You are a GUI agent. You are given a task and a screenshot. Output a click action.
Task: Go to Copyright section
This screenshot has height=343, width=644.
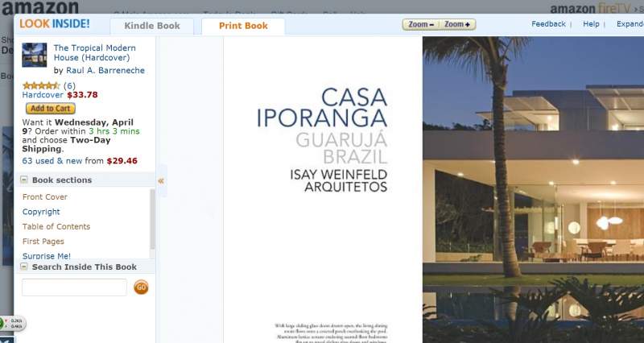tap(41, 212)
